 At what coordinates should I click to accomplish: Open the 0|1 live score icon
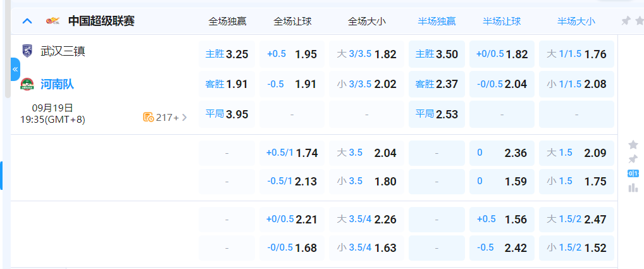633,173
